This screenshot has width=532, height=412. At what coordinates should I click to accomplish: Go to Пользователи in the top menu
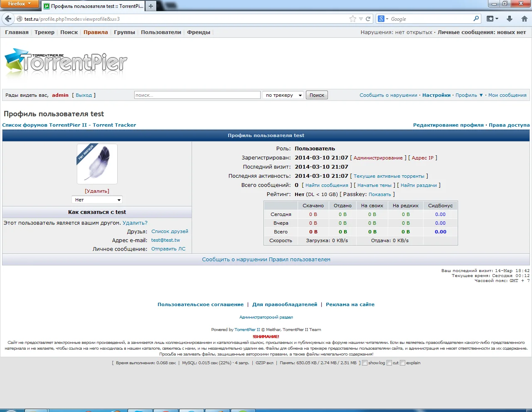point(161,32)
